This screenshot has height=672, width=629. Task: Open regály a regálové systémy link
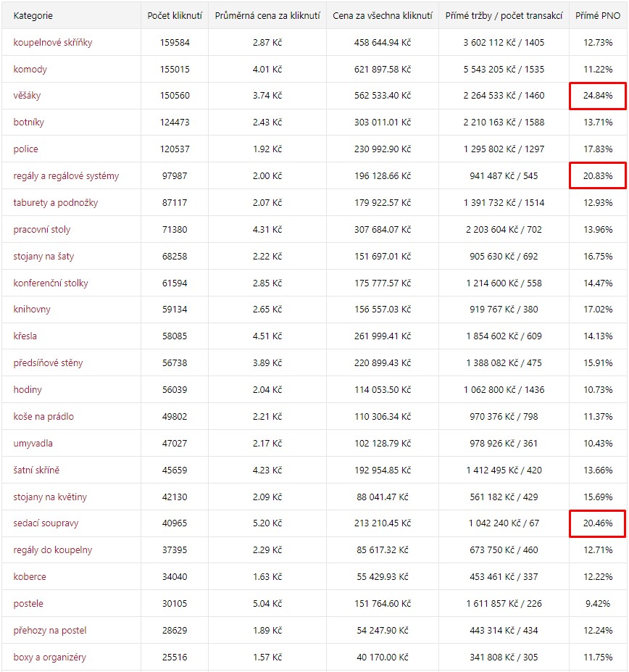[66, 175]
